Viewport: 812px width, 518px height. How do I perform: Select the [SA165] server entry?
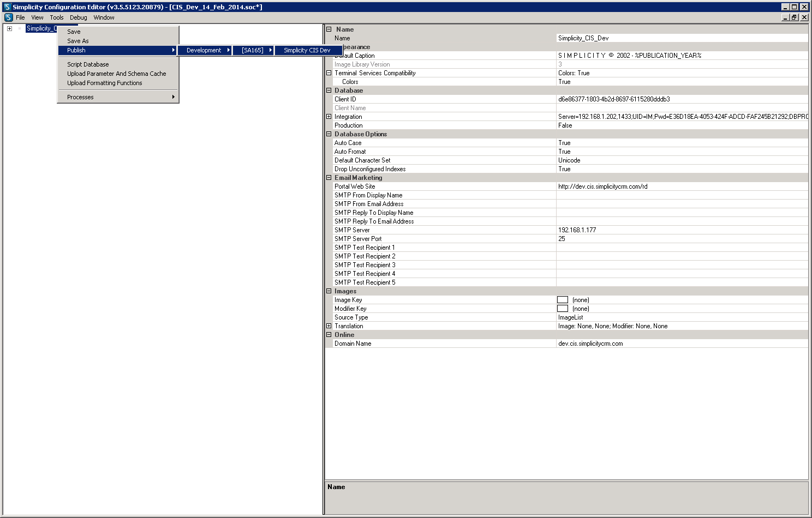(253, 50)
